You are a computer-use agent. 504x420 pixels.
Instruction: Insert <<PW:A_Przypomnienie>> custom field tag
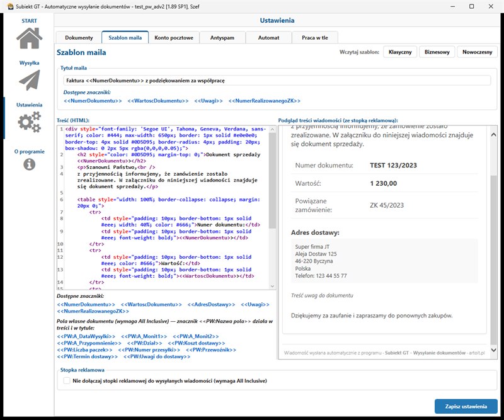tap(89, 343)
